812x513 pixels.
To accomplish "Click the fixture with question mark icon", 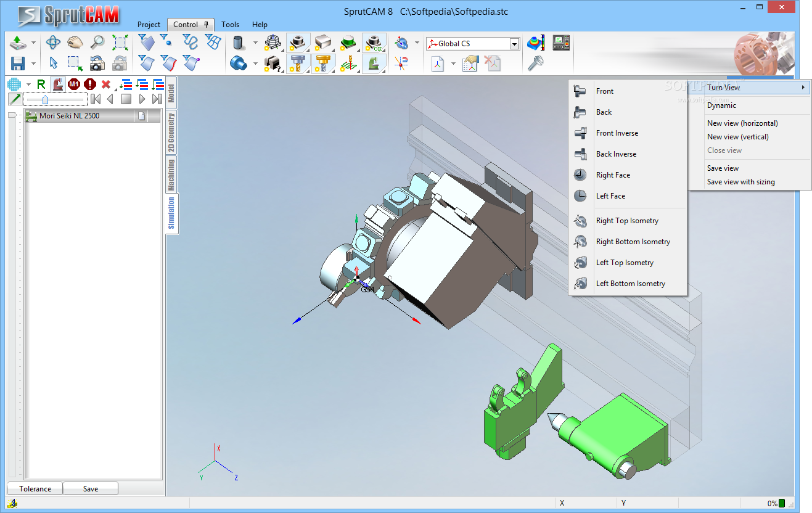I will pyautogui.click(x=273, y=63).
